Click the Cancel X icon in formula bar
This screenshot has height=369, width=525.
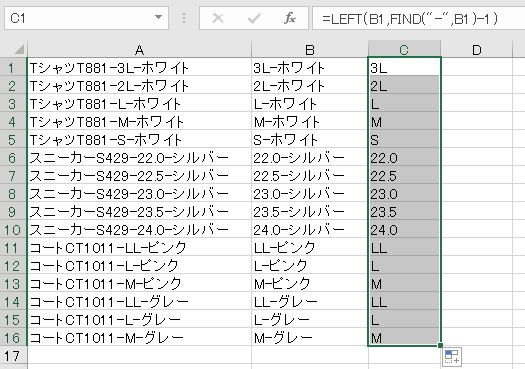coord(218,18)
